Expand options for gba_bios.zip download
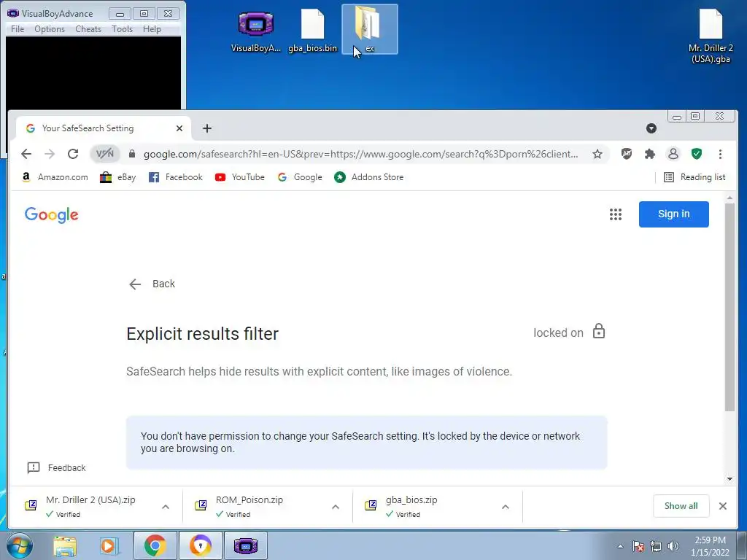The width and height of the screenshot is (747, 560). point(506,507)
